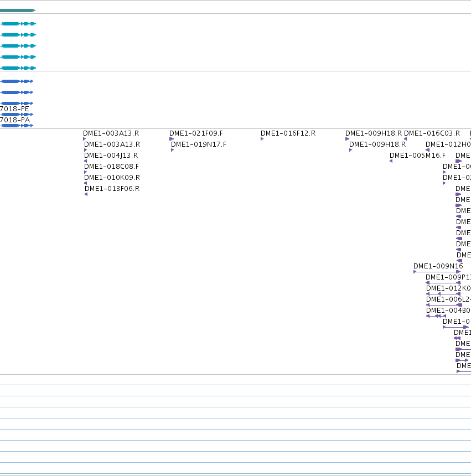The height and width of the screenshot is (476, 471).
Task: Click the DME1-005M16.F EST label
Action: pyautogui.click(x=417, y=156)
